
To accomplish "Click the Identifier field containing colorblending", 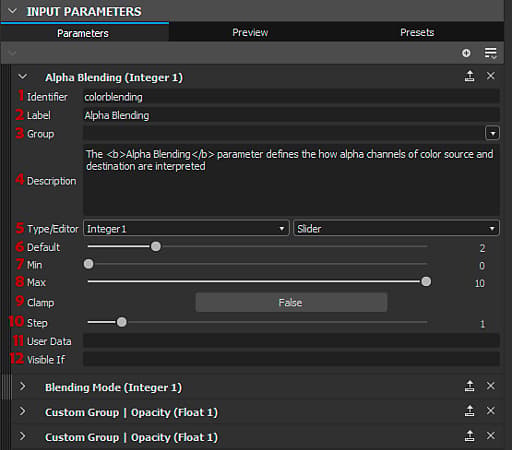I will tap(291, 97).
